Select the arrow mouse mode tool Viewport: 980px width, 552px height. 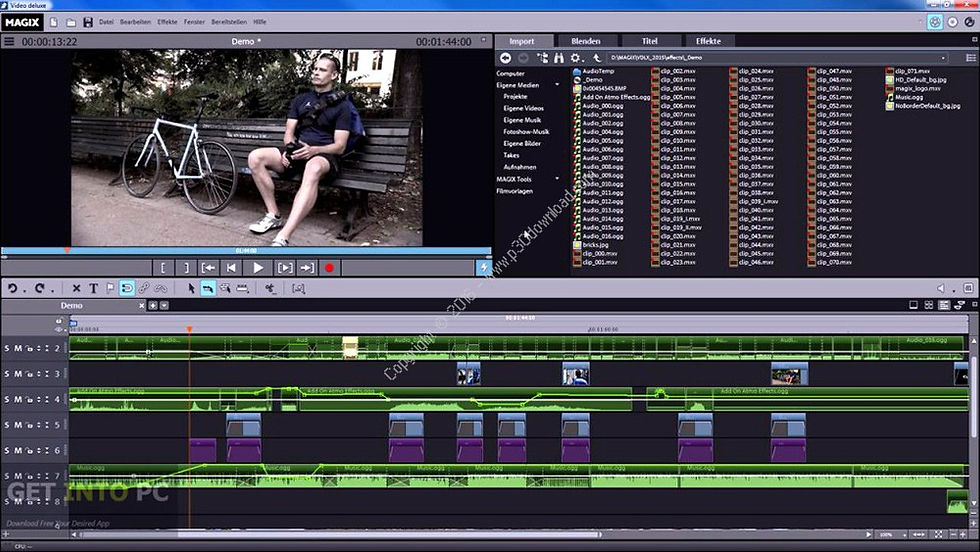click(191, 288)
